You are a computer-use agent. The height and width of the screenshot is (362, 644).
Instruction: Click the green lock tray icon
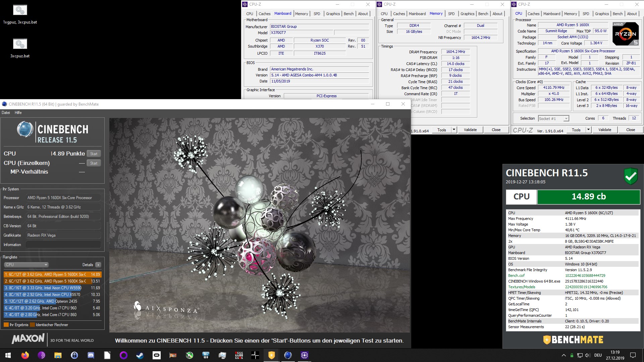[x=572, y=355]
